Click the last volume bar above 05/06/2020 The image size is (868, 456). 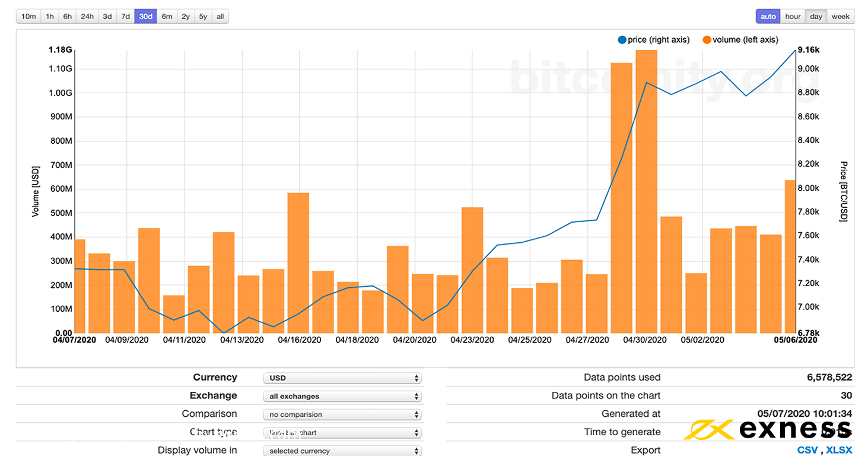(790, 256)
